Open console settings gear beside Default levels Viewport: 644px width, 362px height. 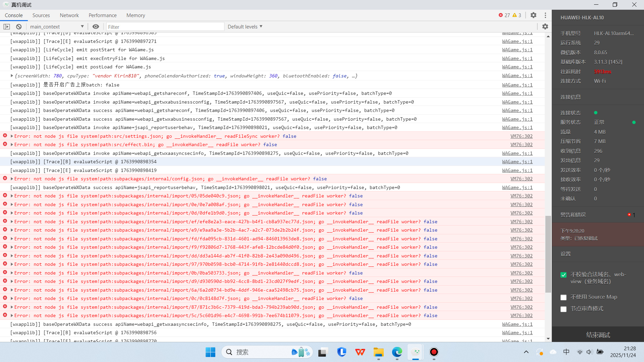[545, 26]
